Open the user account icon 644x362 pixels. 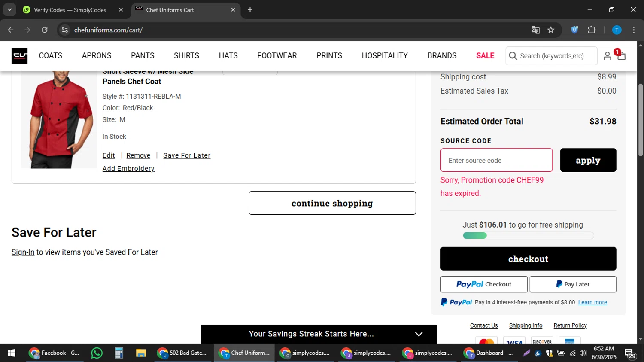point(607,56)
